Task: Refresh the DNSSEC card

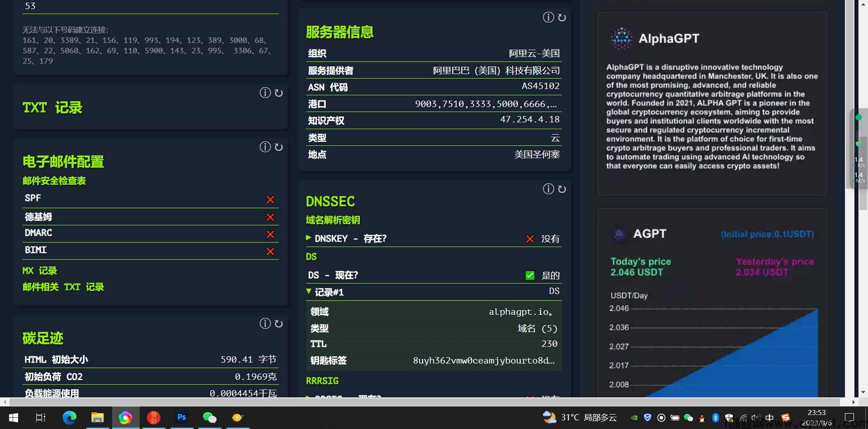Action: coord(562,189)
